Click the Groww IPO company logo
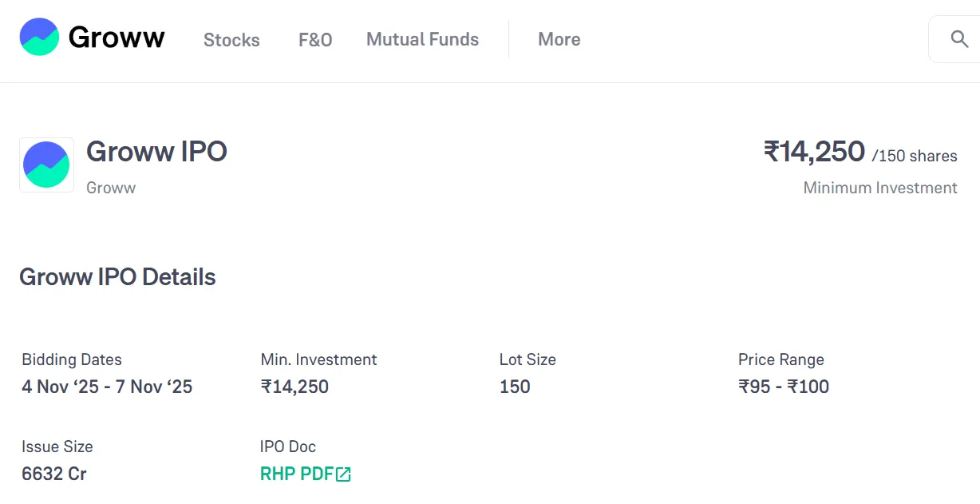Image resolution: width=980 pixels, height=504 pixels. [46, 165]
